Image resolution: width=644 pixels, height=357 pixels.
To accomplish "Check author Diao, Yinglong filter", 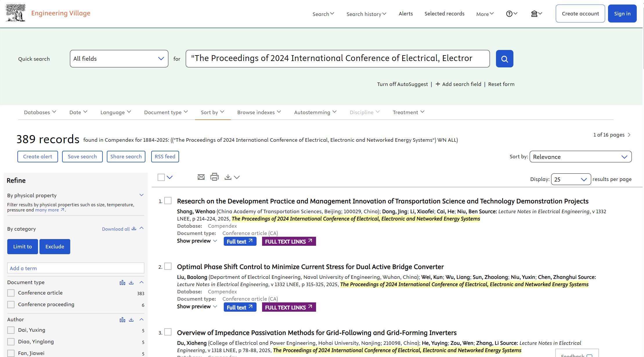I will tap(11, 342).
